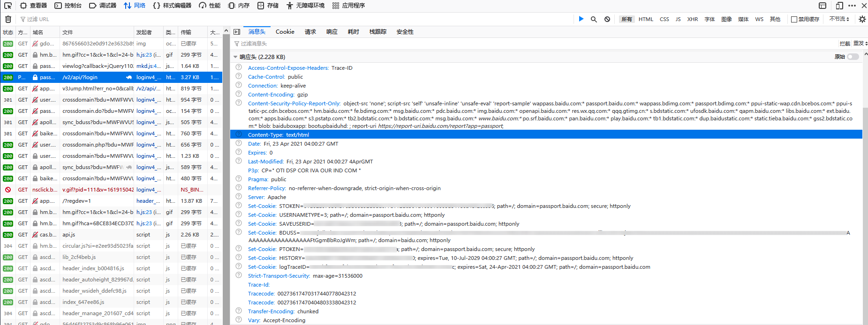
Task: Toggle responsive design mode icon
Action: [839, 6]
